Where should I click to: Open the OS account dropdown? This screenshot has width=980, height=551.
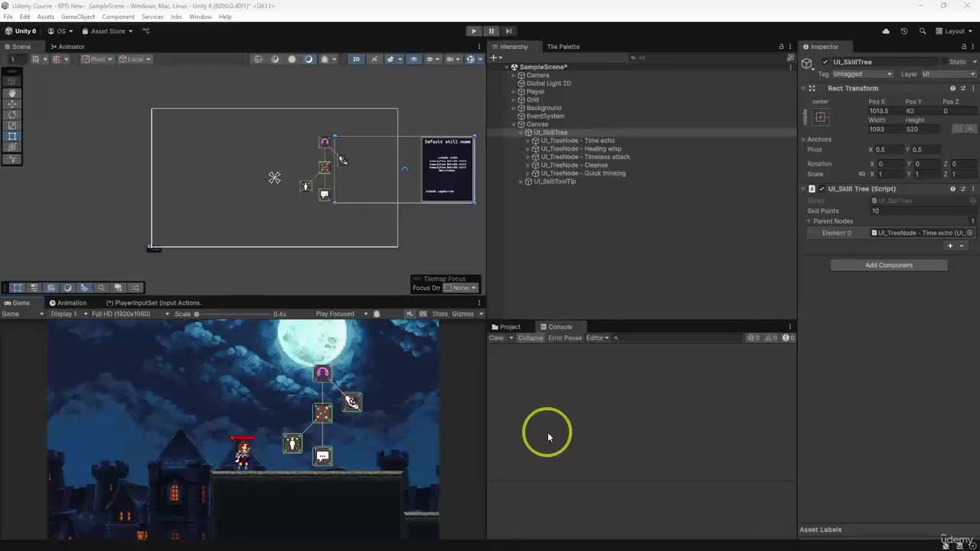coord(60,31)
